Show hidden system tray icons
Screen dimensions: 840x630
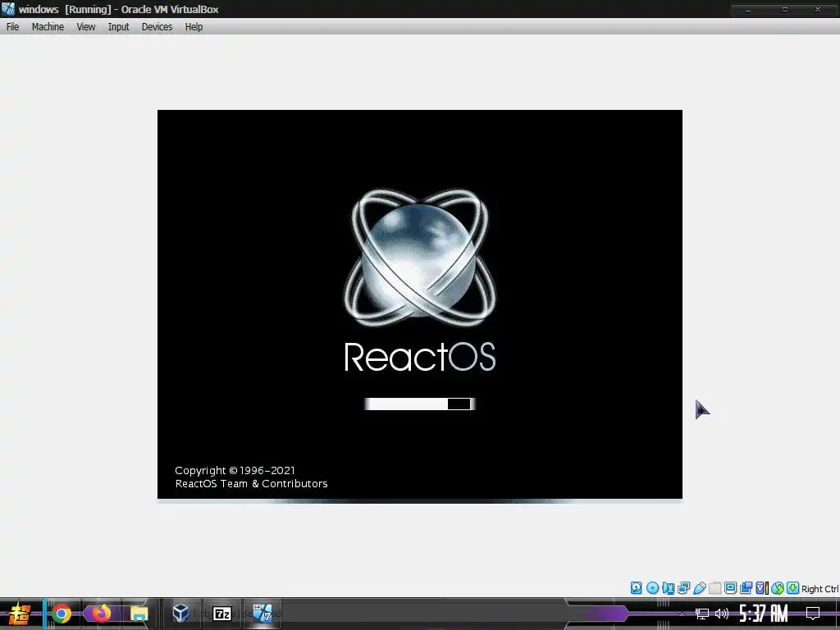coord(682,614)
